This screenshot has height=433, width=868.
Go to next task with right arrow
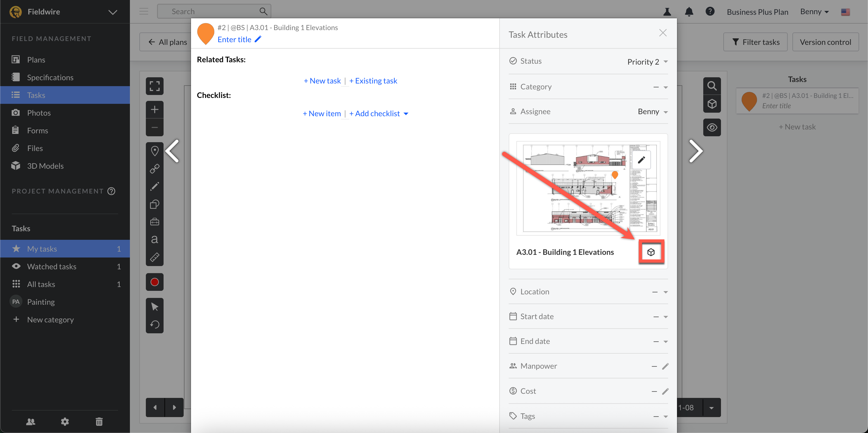pyautogui.click(x=695, y=151)
